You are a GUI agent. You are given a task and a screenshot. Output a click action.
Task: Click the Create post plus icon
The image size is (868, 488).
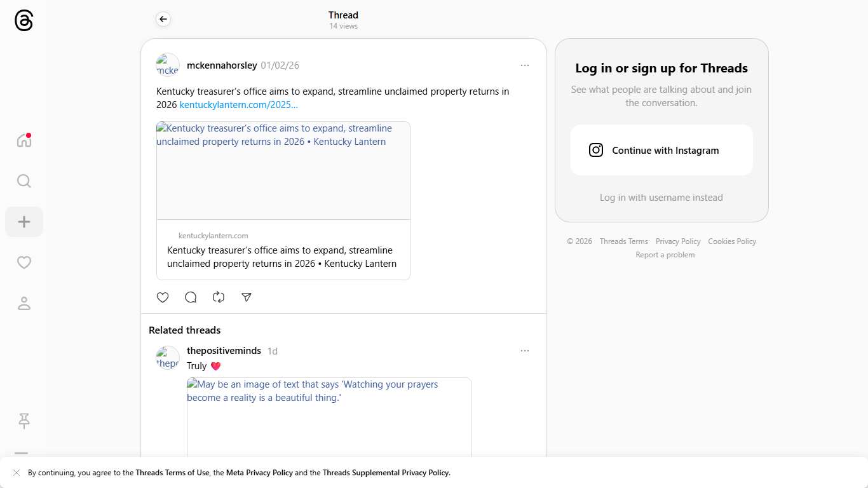point(24,222)
